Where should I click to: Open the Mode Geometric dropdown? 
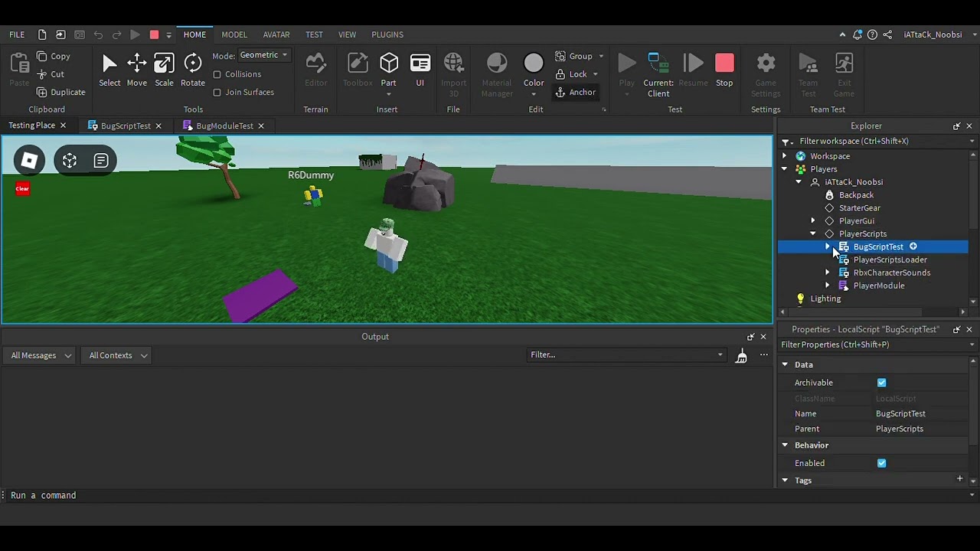click(x=264, y=55)
